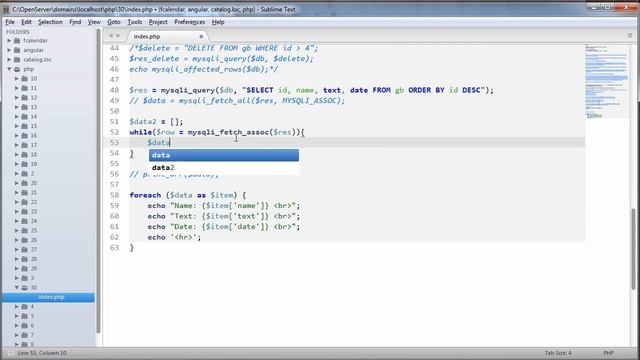Expand folder 23 with its arrow
Image resolution: width=640 pixels, height=360 pixels.
tap(17, 211)
